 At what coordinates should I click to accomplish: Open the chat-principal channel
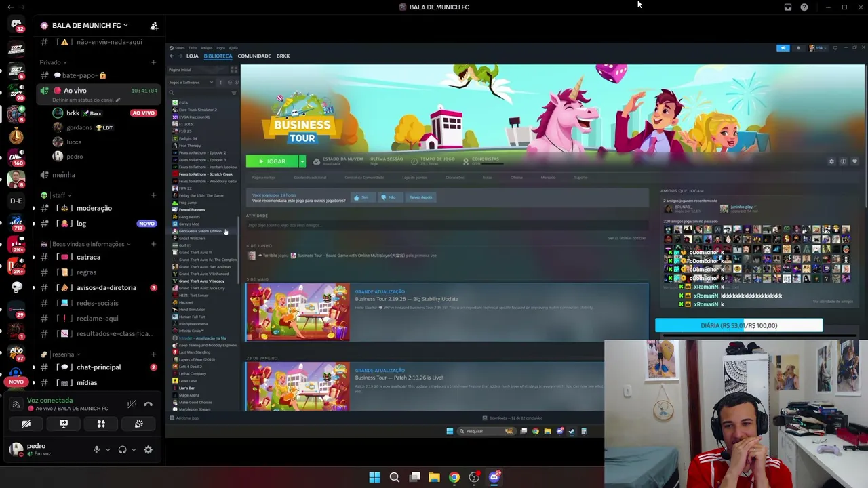[98, 367]
